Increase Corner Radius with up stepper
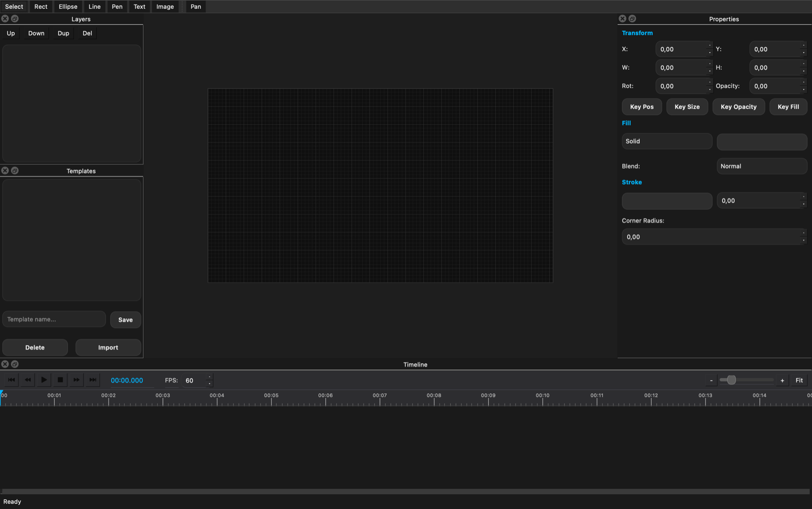 click(x=803, y=233)
